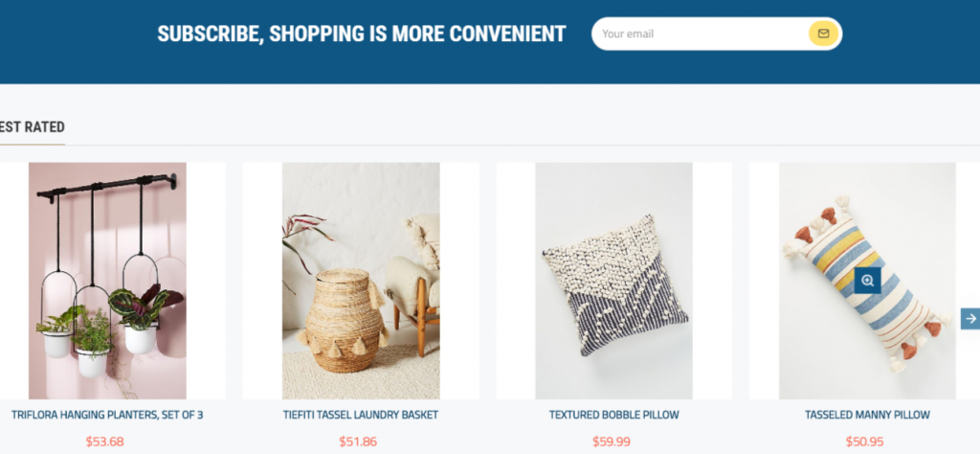Image resolution: width=980 pixels, height=454 pixels.
Task: Open the Tiefiti Tassel Laundry Basket photo
Action: [x=361, y=281]
